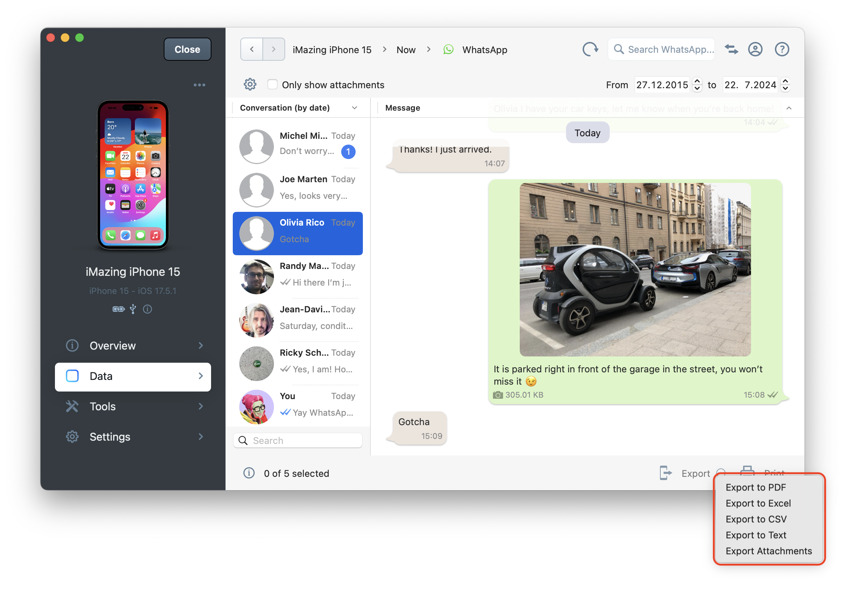845x616 pixels.
Task: Expand the Settings sidebar section
Action: pos(201,436)
